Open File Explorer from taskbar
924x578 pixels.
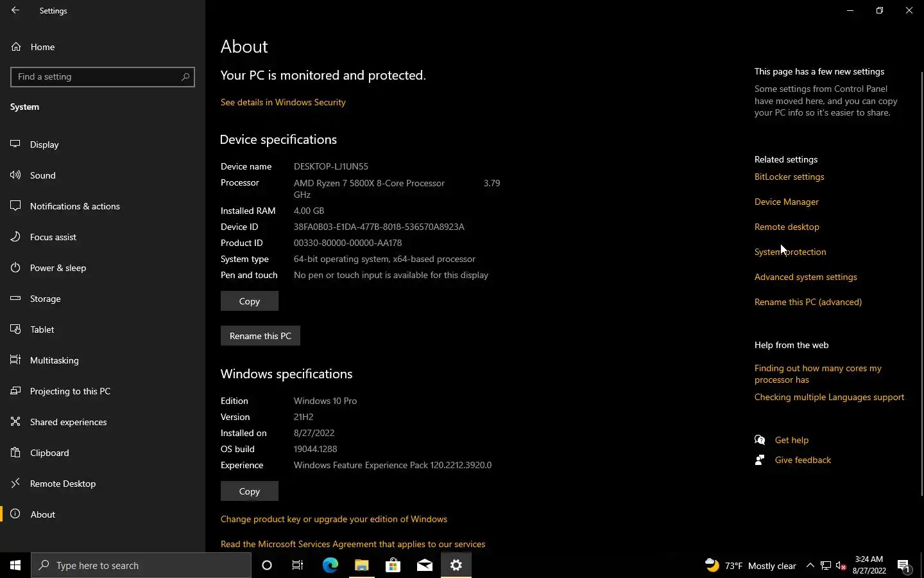coord(361,565)
